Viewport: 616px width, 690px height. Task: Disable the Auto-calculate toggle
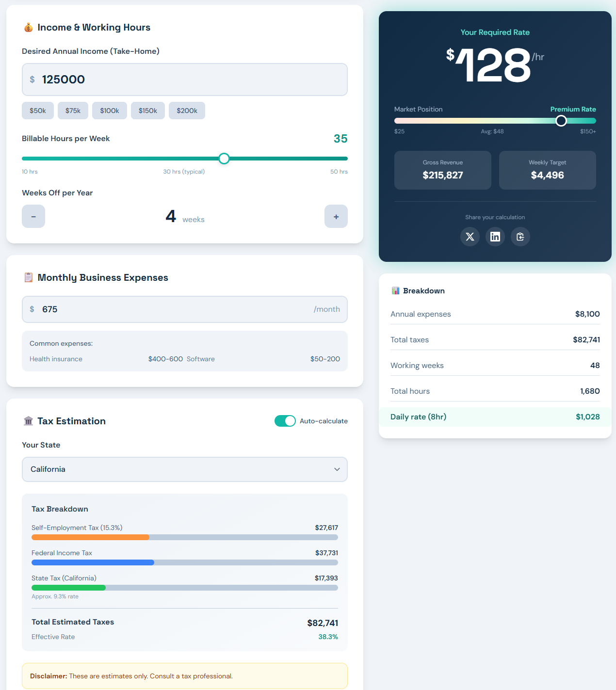click(285, 421)
